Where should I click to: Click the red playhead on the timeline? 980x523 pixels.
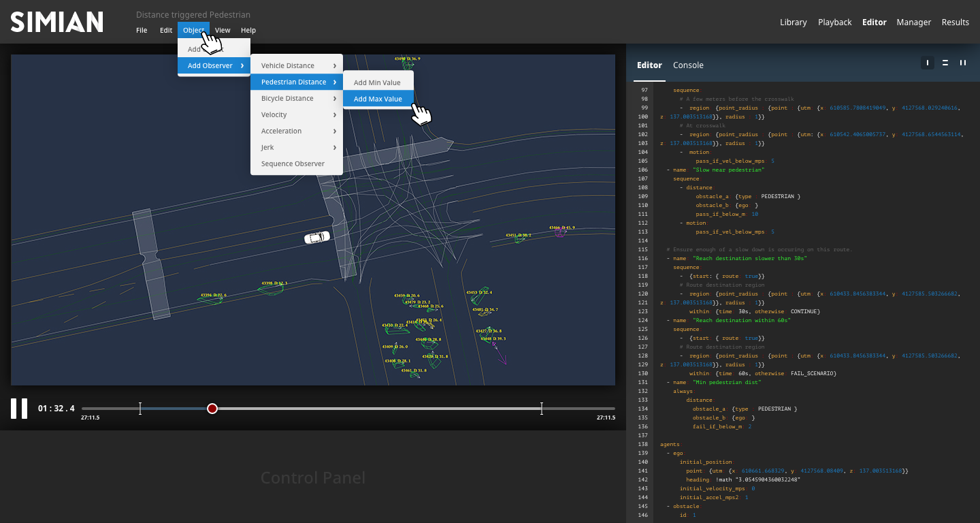pyautogui.click(x=212, y=409)
